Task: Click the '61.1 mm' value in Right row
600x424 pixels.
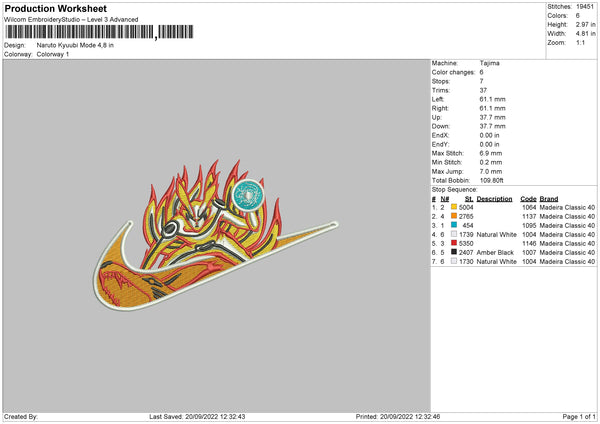Action: (492, 108)
